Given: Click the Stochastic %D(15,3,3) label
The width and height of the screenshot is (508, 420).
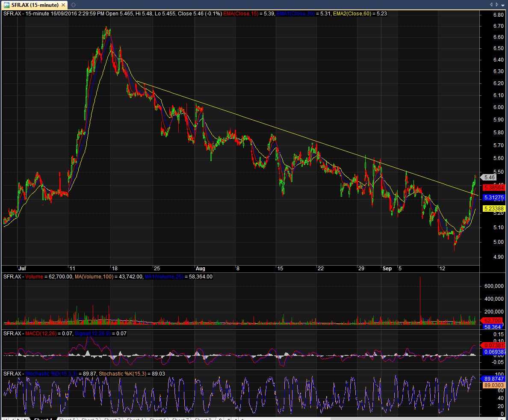Looking at the screenshot, I should pos(51,374).
